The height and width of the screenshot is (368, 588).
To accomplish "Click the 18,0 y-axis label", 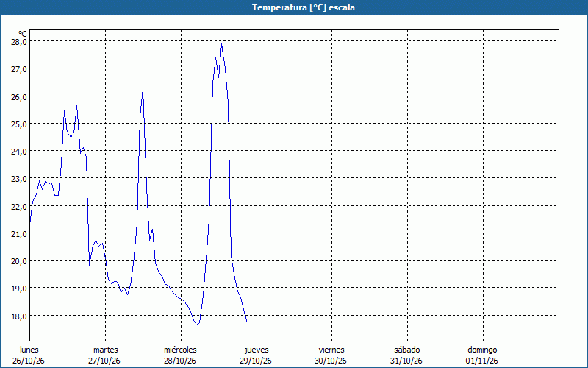I will [19, 316].
